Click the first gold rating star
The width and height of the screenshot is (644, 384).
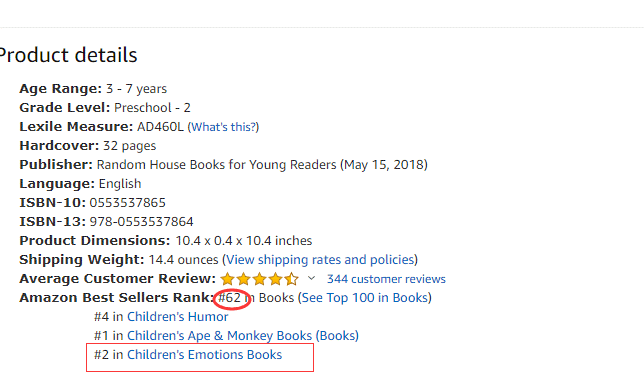tap(227, 279)
